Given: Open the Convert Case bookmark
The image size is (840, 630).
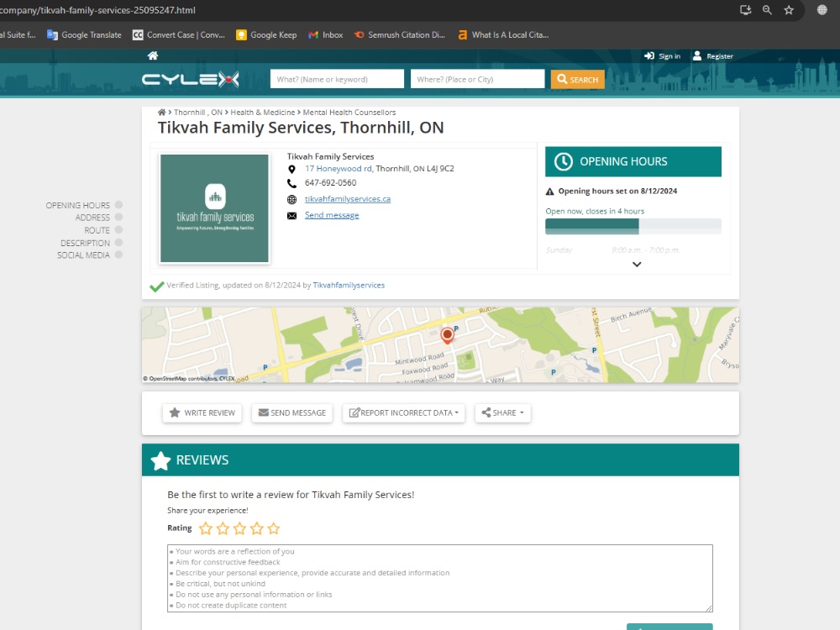Looking at the screenshot, I should point(179,34).
